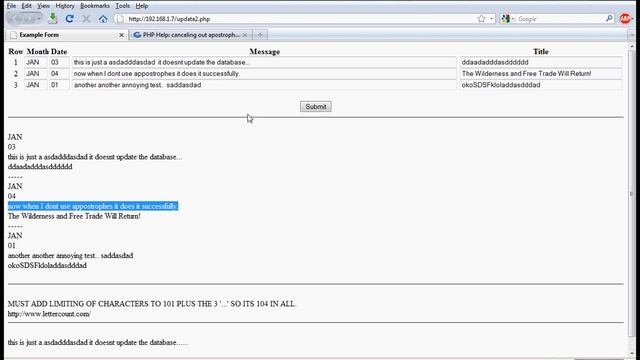Switch to the PHP Help tab
This screenshot has height=360, width=640.
191,35
